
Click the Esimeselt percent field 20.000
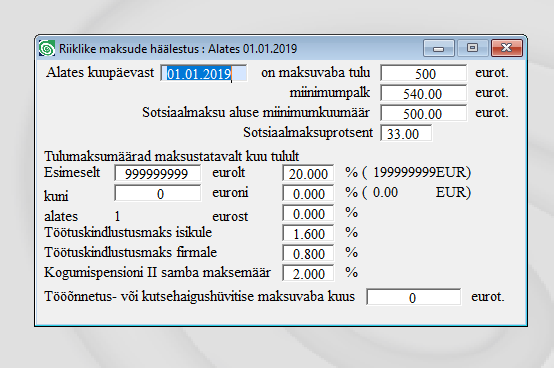click(x=308, y=173)
